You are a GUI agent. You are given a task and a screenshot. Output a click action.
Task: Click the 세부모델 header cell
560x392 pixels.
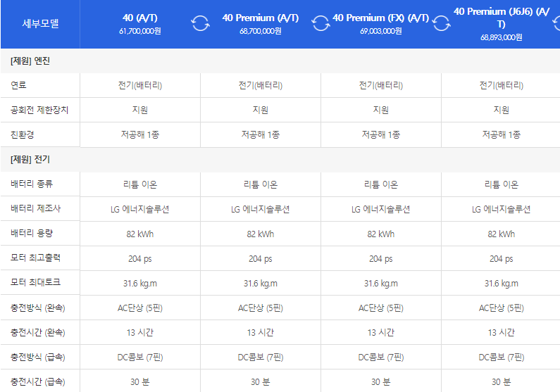coord(40,23)
